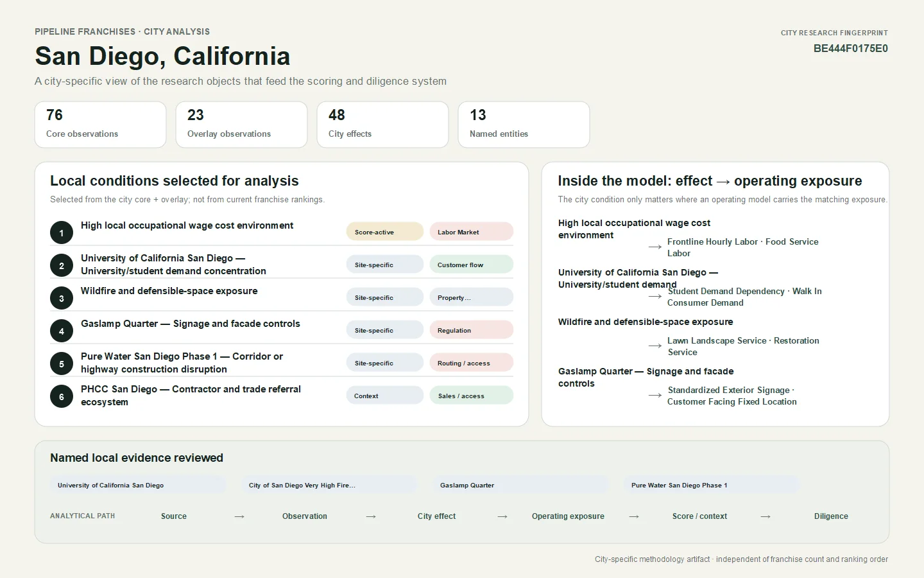Click the number 2 circle badge

[x=62, y=265]
